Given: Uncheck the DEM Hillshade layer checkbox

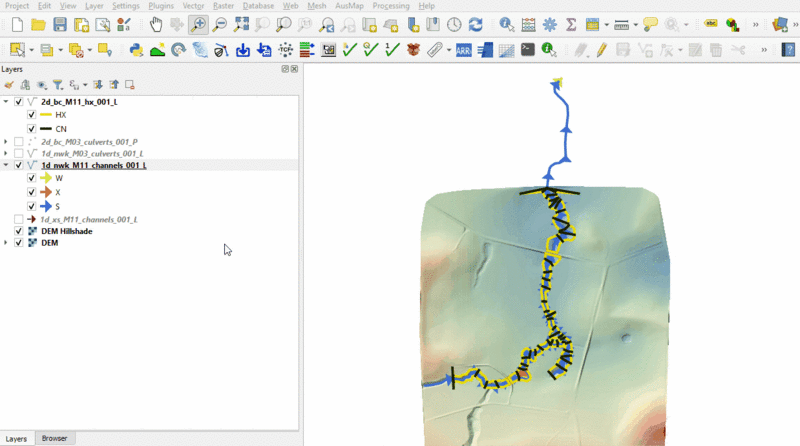Looking at the screenshot, I should coord(19,231).
